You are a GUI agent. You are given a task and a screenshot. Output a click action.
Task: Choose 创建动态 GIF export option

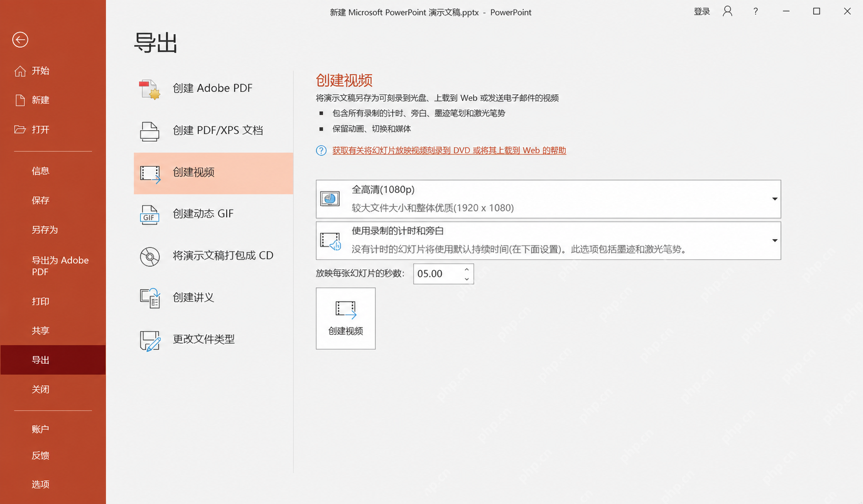tap(214, 214)
